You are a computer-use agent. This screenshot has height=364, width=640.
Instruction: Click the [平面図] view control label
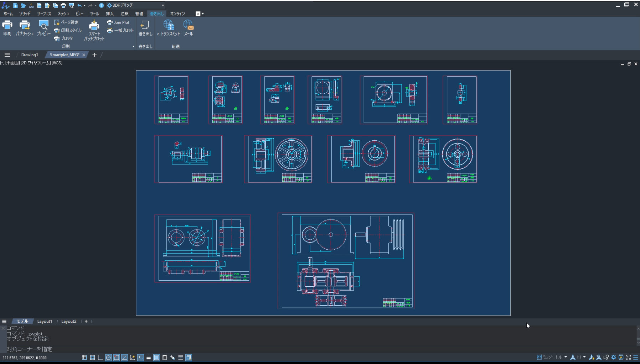(x=13, y=63)
